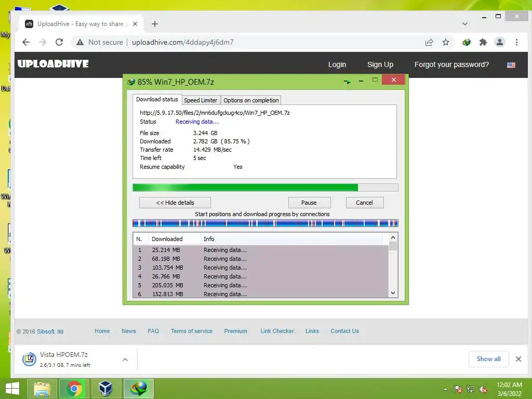Click Forgot your password? link

(x=451, y=64)
